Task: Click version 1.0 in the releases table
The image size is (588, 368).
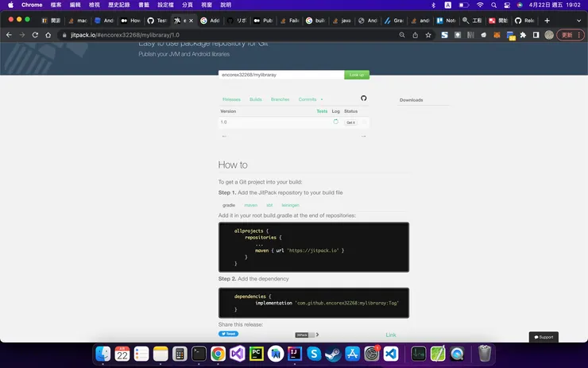Action: pos(223,122)
